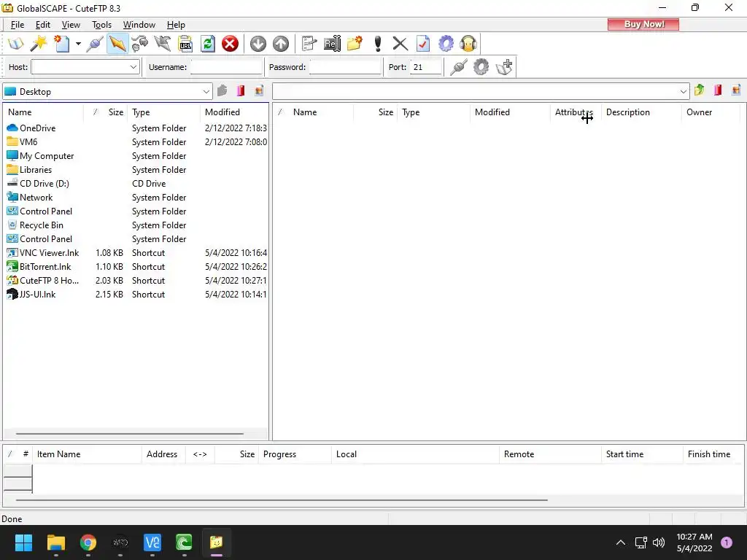The image size is (747, 560).
Task: Click the red Stop button in the toolbar
Action: 230,44
